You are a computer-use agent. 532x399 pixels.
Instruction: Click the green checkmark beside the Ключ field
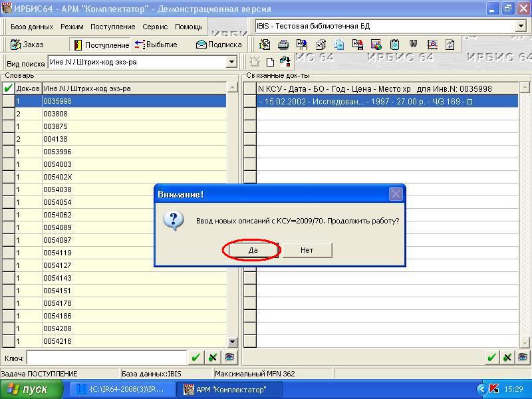[196, 358]
